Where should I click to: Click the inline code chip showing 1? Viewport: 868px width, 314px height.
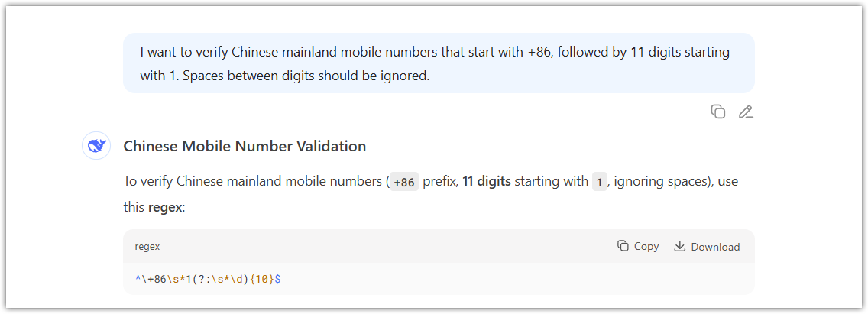[599, 182]
